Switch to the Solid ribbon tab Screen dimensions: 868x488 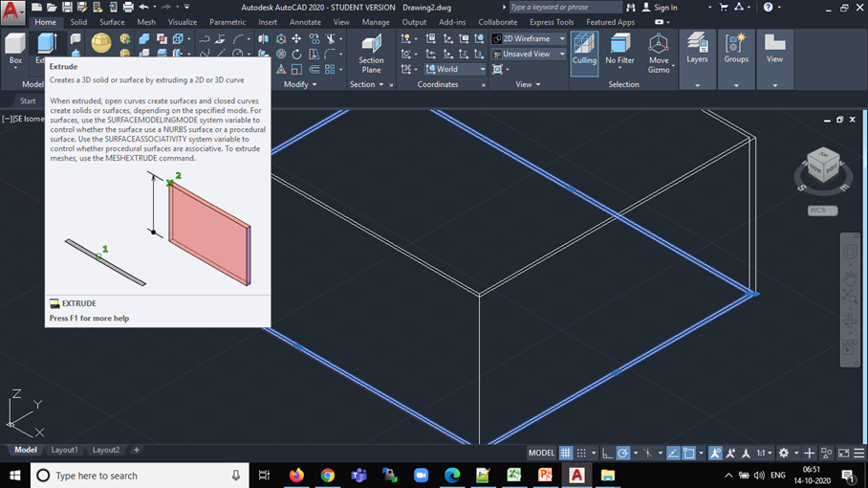pos(78,22)
